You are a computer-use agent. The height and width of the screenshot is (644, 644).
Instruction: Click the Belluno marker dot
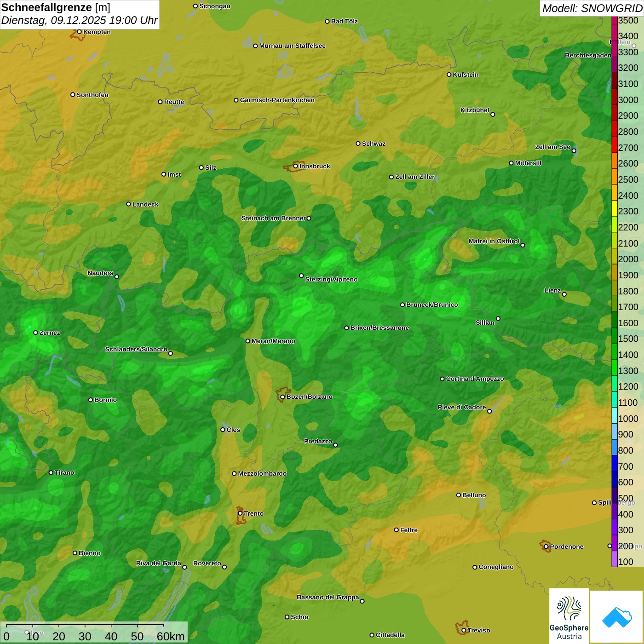point(458,495)
